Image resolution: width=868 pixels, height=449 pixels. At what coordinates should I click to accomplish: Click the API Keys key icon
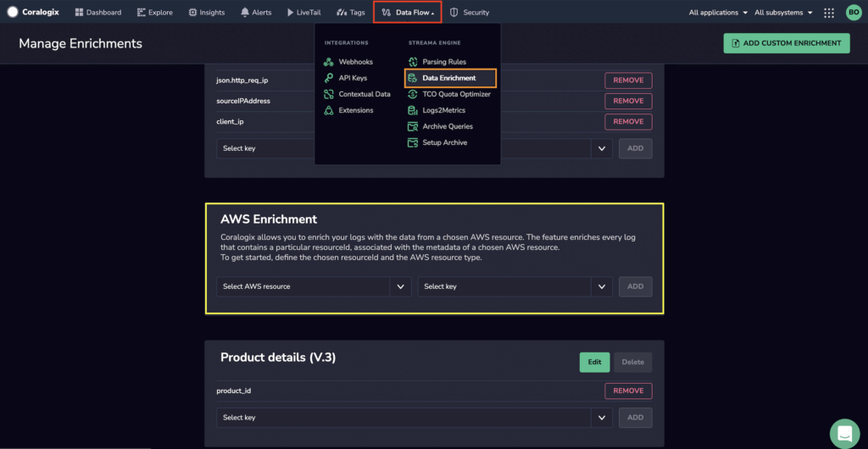(328, 78)
